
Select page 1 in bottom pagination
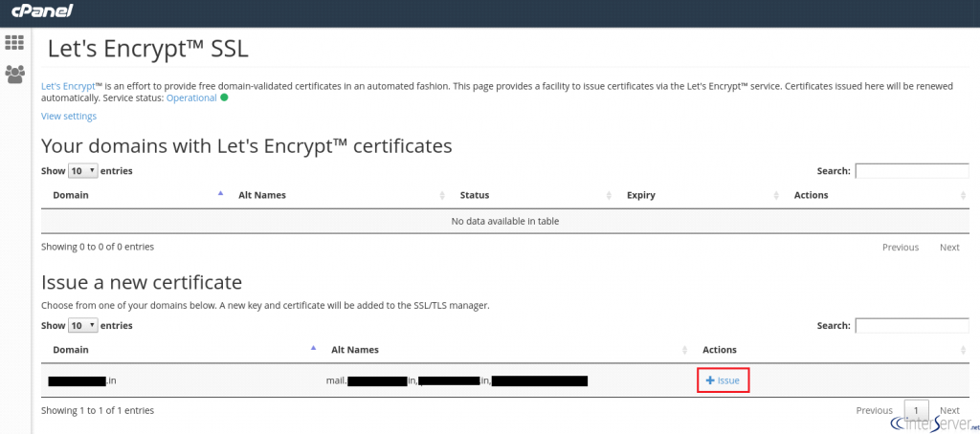tap(916, 410)
